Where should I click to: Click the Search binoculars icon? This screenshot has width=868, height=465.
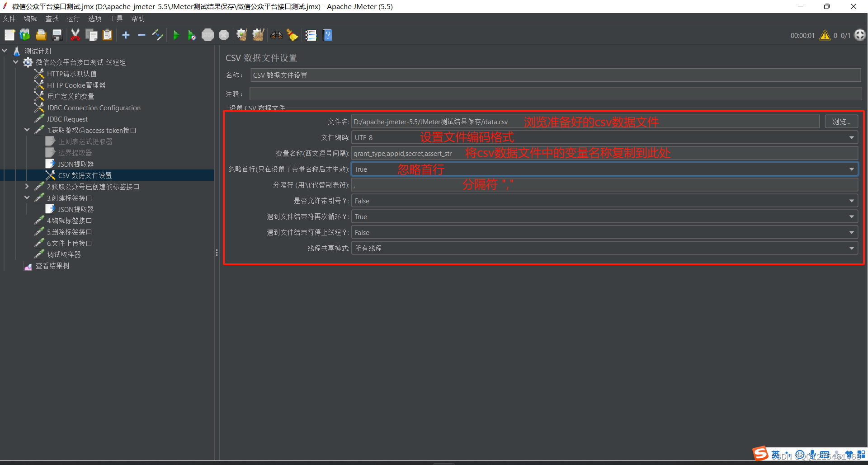coord(277,35)
